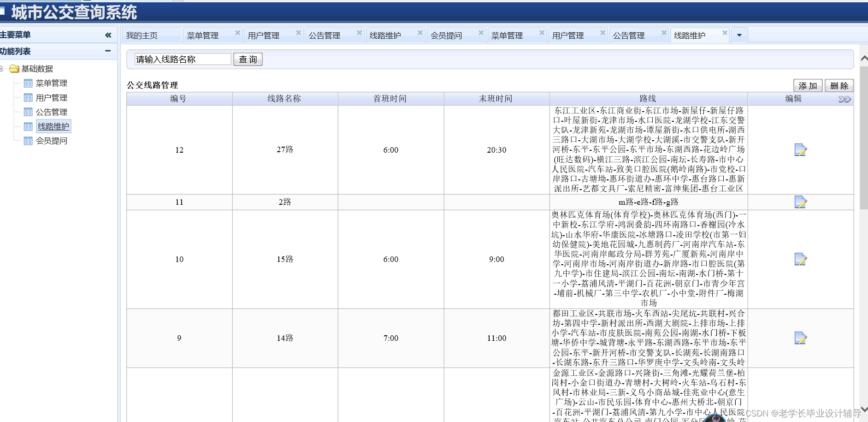Click the 查询 search button

(x=248, y=59)
